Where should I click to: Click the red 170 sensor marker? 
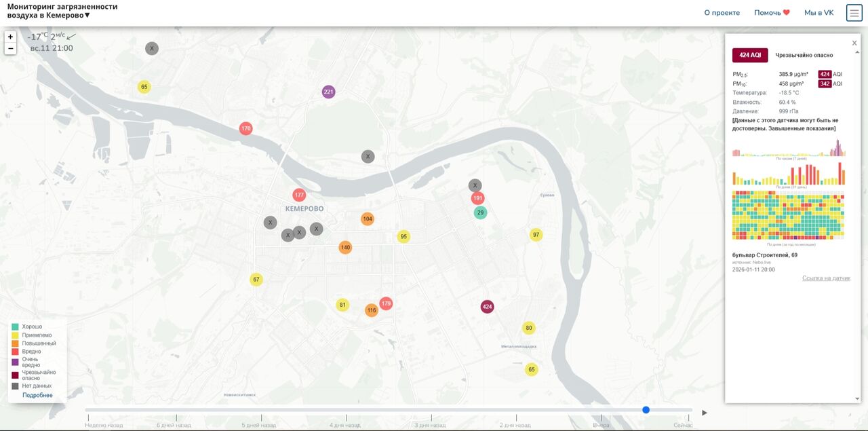[x=245, y=128]
